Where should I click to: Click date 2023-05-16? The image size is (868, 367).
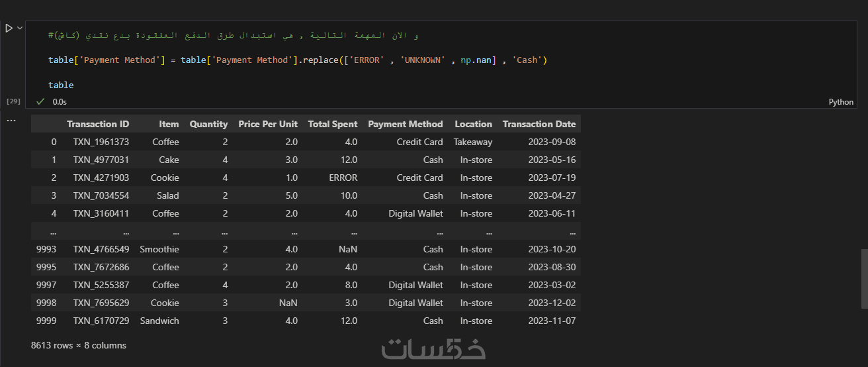point(552,160)
